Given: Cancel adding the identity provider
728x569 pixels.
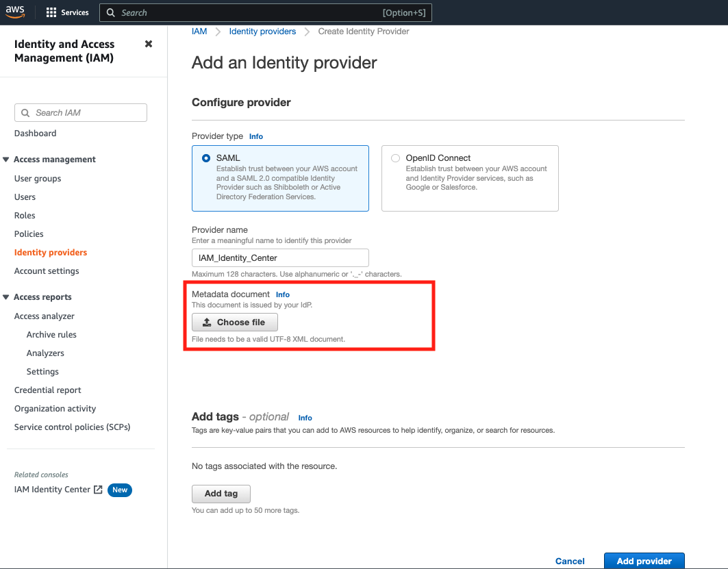Looking at the screenshot, I should [x=570, y=561].
